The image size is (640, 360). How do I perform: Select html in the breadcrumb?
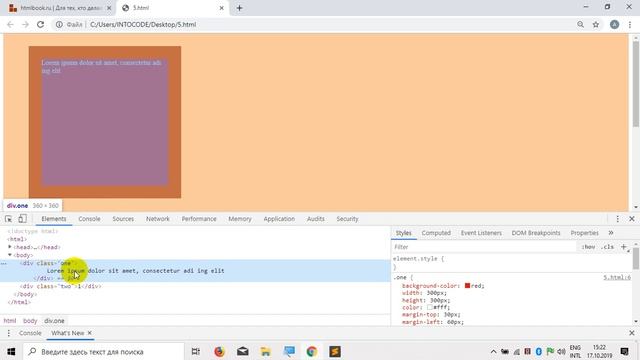(x=10, y=321)
